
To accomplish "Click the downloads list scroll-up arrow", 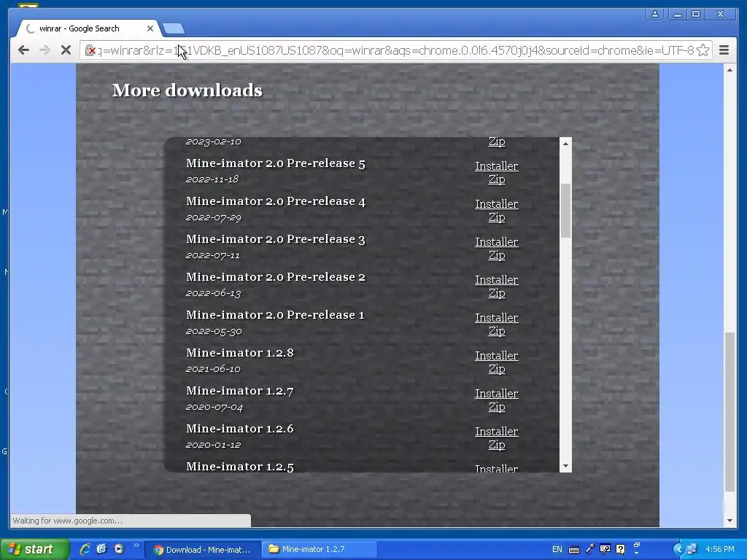I will (565, 144).
